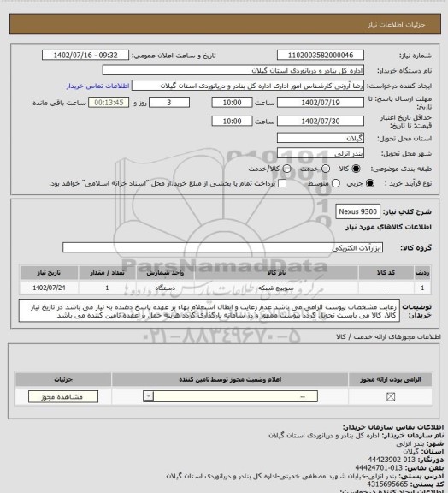This screenshot has height=493, width=448.
Task: Click the need number field 1102003582000046
Action: [321, 55]
